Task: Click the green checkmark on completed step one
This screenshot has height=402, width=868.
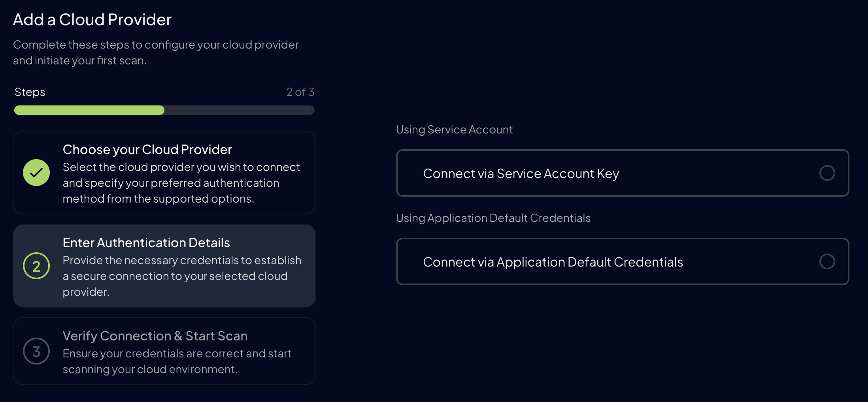Action: [36, 173]
